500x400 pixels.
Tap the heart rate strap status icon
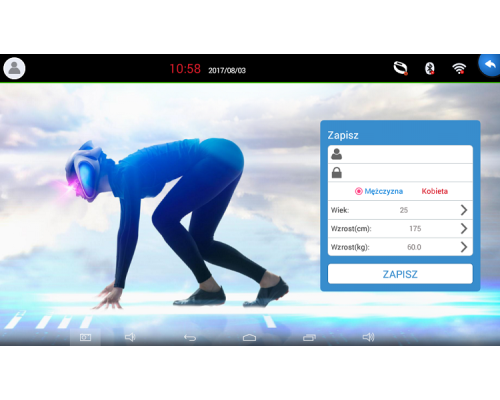point(400,68)
